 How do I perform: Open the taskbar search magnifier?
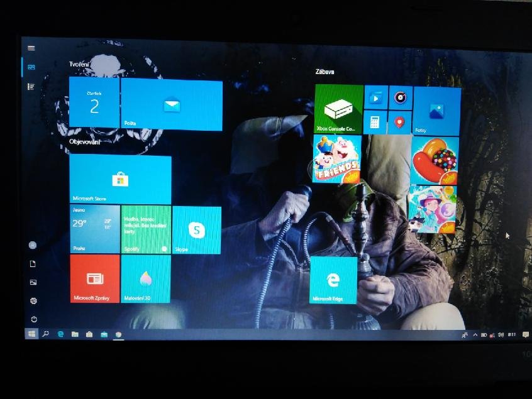point(46,334)
